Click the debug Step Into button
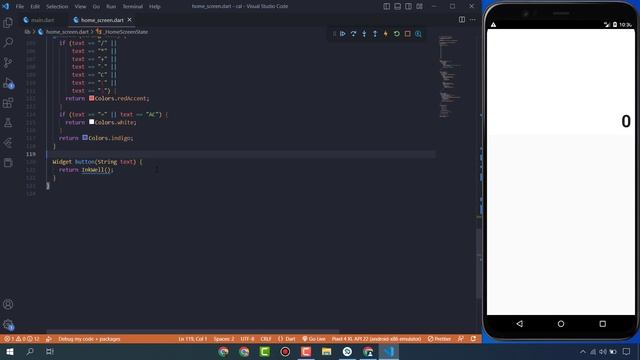 (364, 34)
